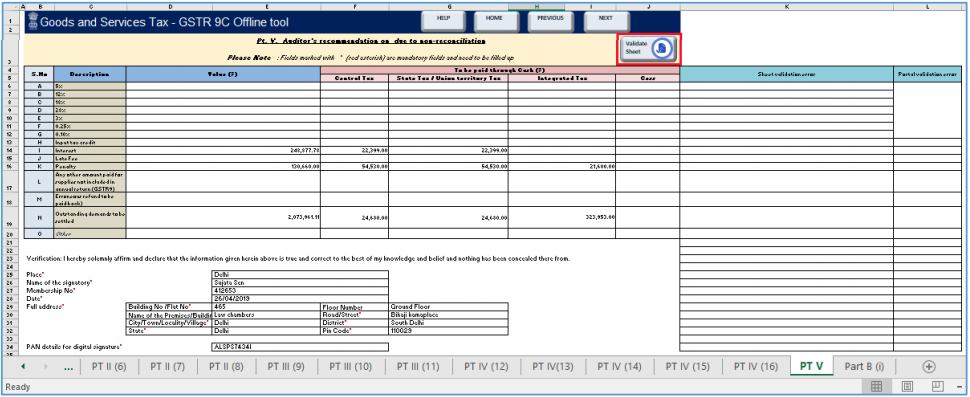Click Outstanding demands Central Tax 24,680.00

[354, 217]
